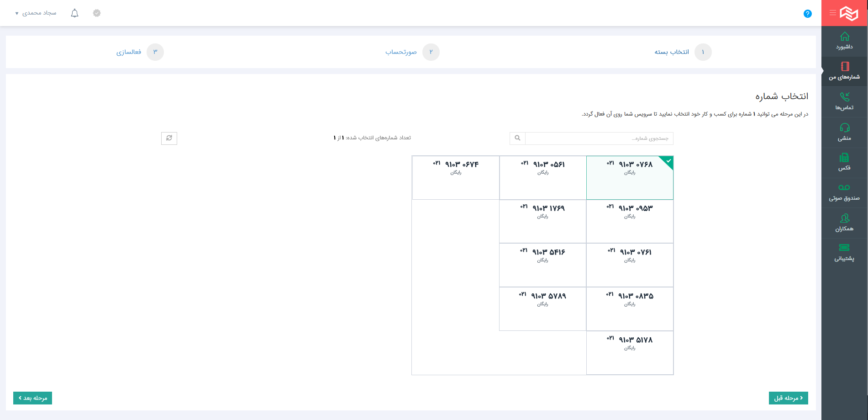Viewport: 868px width, 420px height.
Task: Click the مرحله بعد next step button
Action: (32, 398)
